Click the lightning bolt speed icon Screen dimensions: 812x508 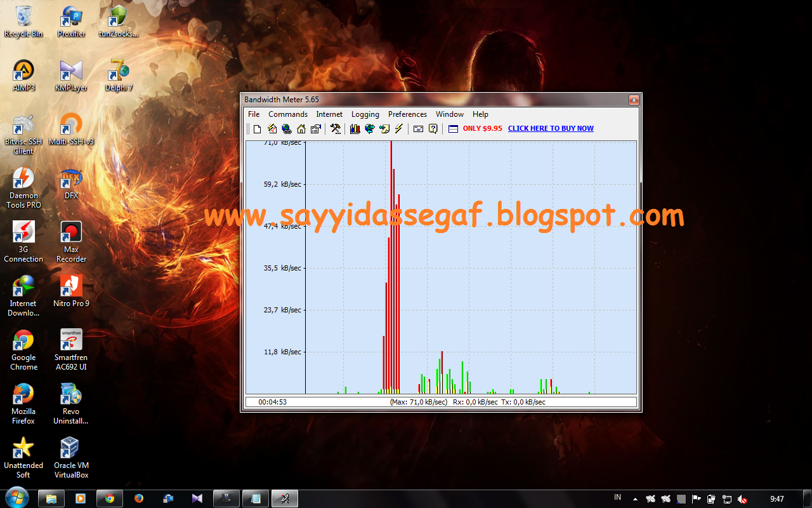point(398,128)
